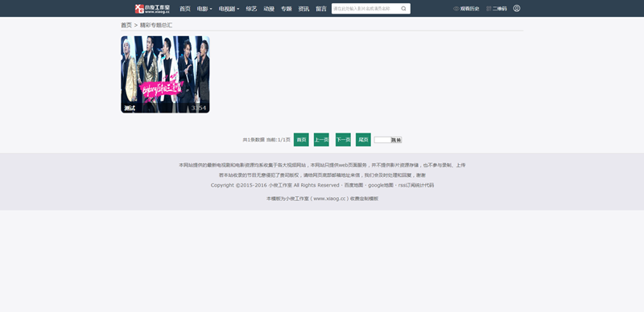Open the user account icon
The height and width of the screenshot is (312, 644).
pos(517,8)
